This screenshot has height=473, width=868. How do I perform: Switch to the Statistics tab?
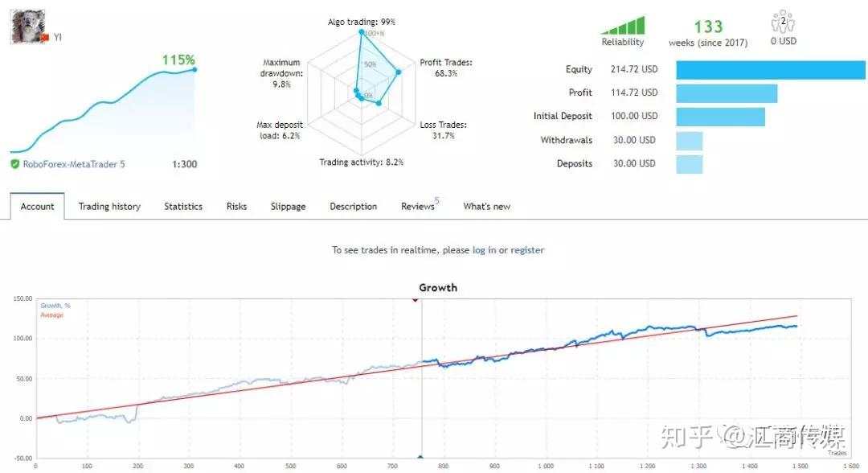pos(183,206)
